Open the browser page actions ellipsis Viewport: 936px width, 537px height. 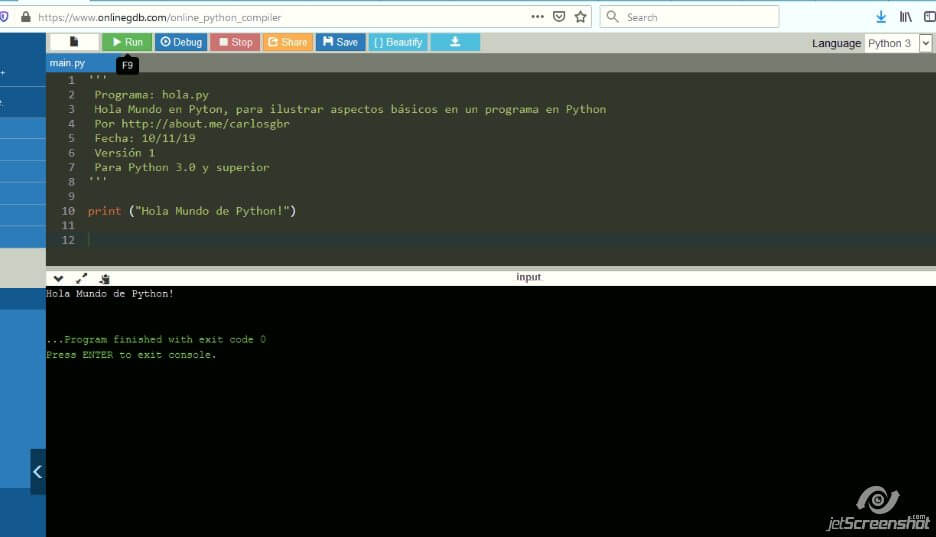(537, 17)
